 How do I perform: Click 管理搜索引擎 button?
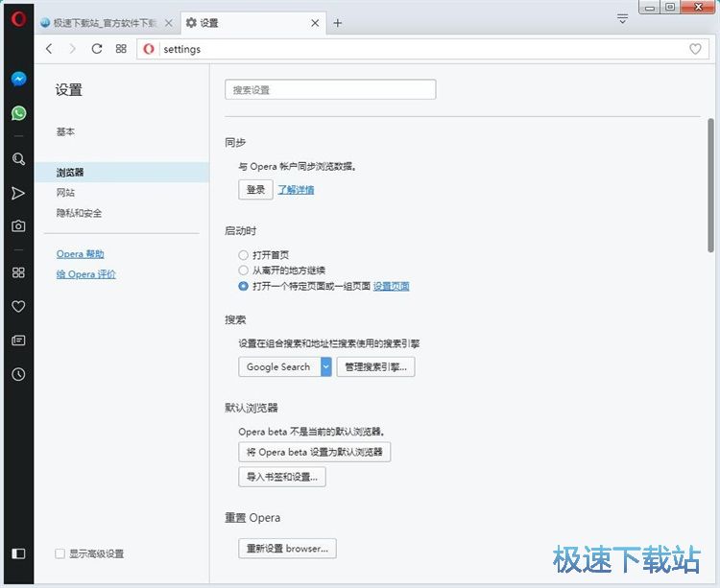coord(375,367)
